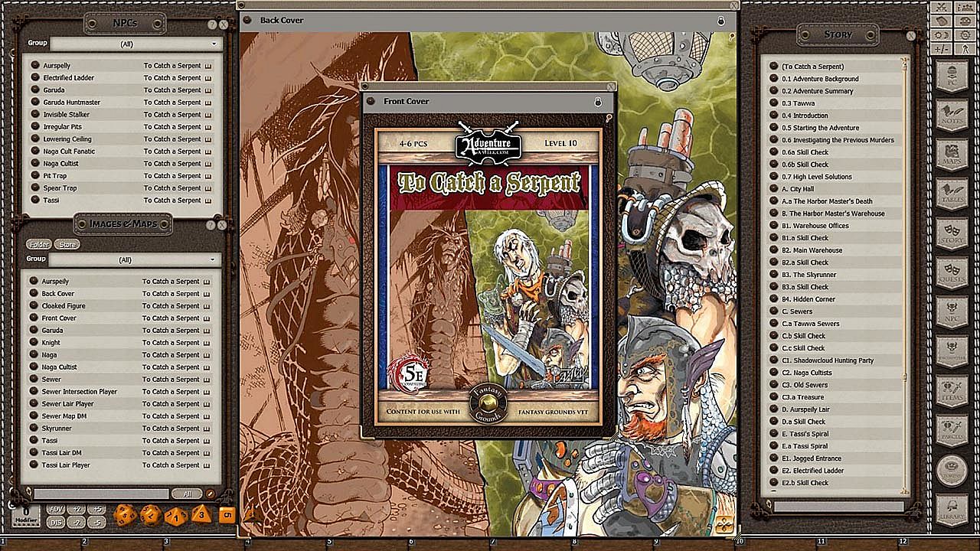Toggle the lock on Front Cover window
The width and height of the screenshot is (980, 551).
[x=598, y=102]
